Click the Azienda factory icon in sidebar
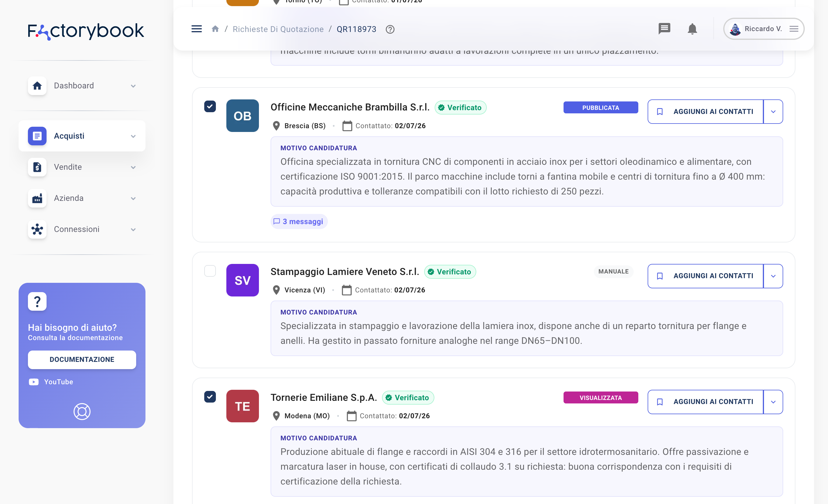Image resolution: width=828 pixels, height=504 pixels. 37,198
